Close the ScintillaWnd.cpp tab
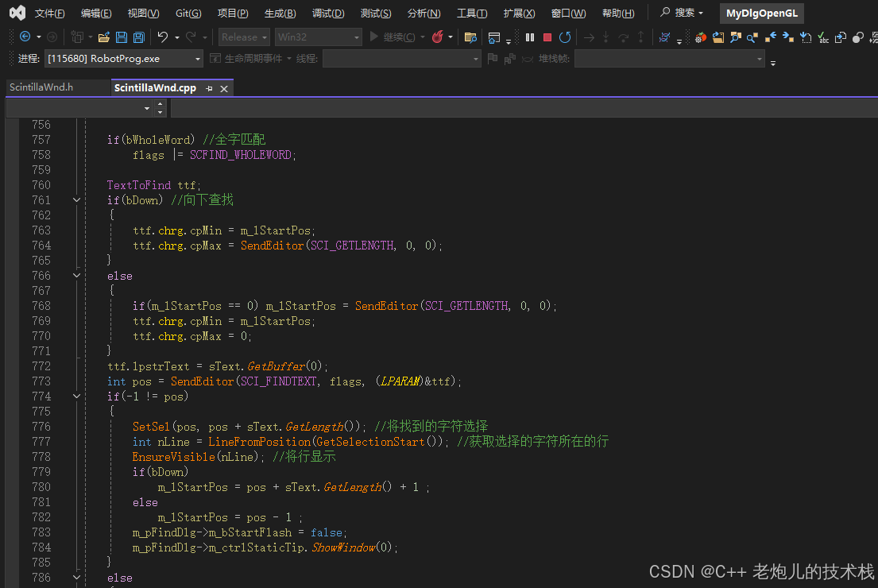This screenshot has width=878, height=588. (224, 88)
